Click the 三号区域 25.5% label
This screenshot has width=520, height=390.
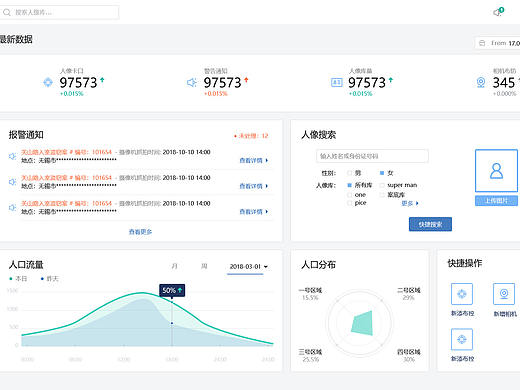pos(310,355)
